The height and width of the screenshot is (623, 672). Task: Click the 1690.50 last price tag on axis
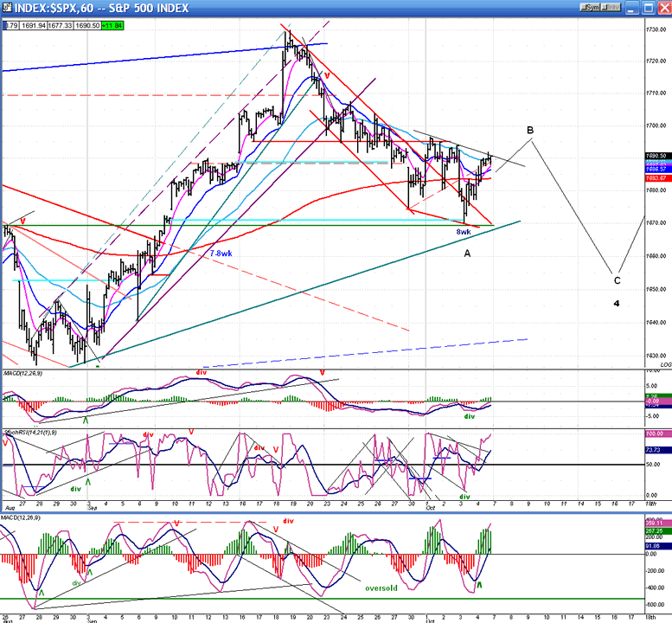tap(656, 156)
